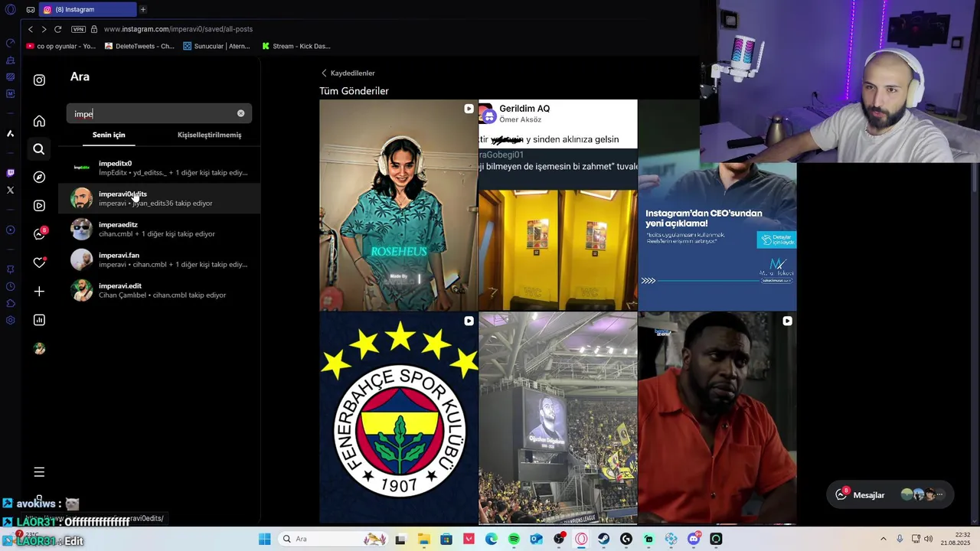Image resolution: width=980 pixels, height=551 pixels.
Task: Open X (Twitter) in Opera sidebar
Action: click(10, 190)
